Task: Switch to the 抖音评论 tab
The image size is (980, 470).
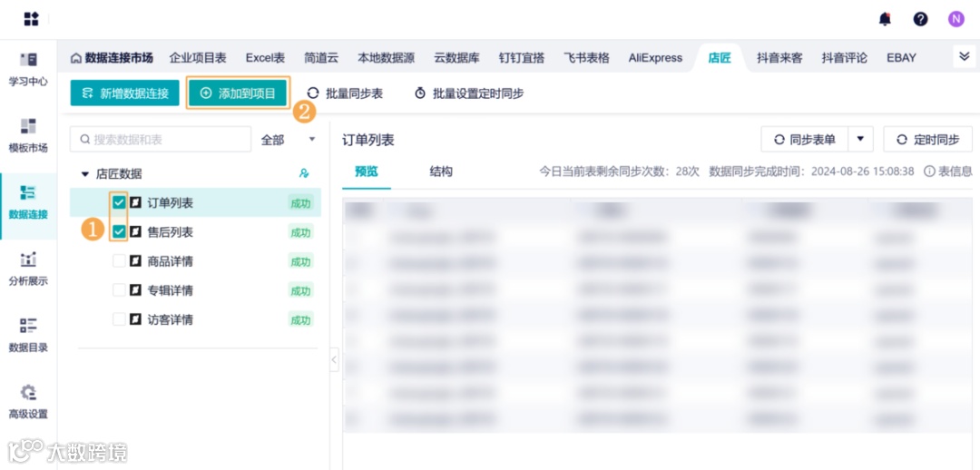Action: tap(845, 57)
